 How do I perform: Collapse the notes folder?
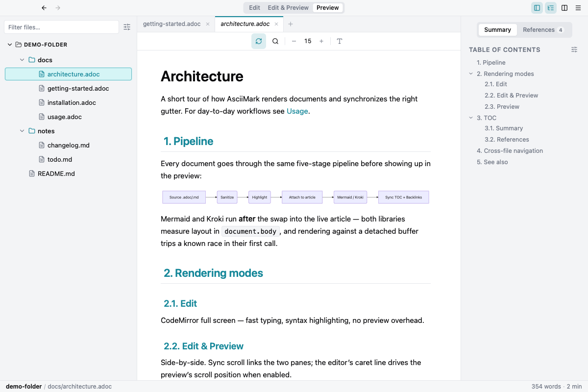22,131
